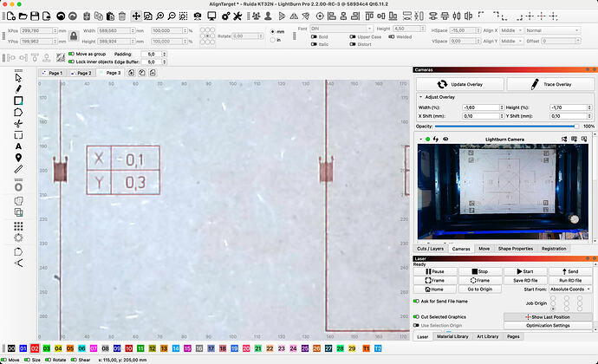This screenshot has height=364, width=598.
Task: Open the Font dropdown showing DIN
Action: (341, 29)
